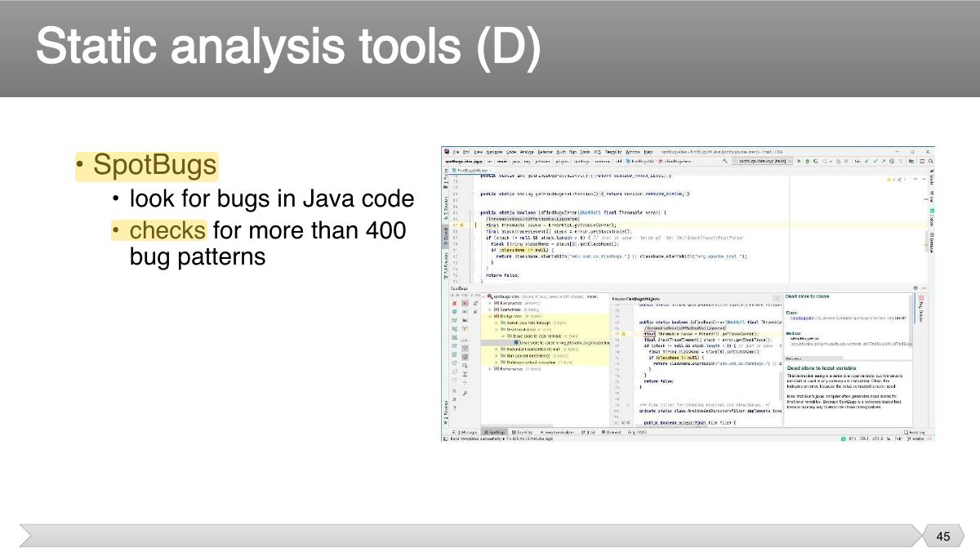
Task: Click the SpotBugs wrench settings icon
Action: [465, 394]
